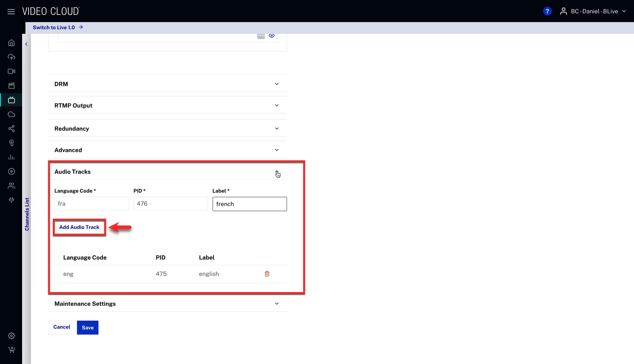The height and width of the screenshot is (364, 634).
Task: Click the Language Code input field
Action: (x=91, y=204)
